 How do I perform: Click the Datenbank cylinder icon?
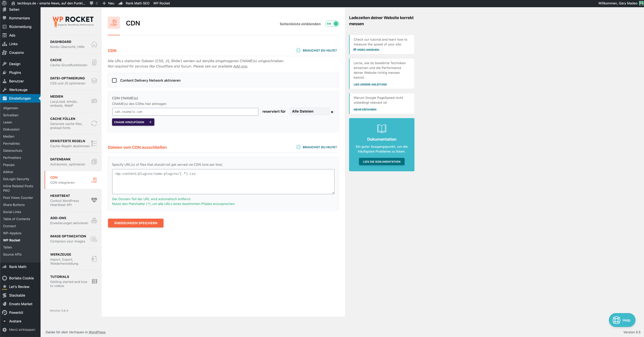pos(94,162)
